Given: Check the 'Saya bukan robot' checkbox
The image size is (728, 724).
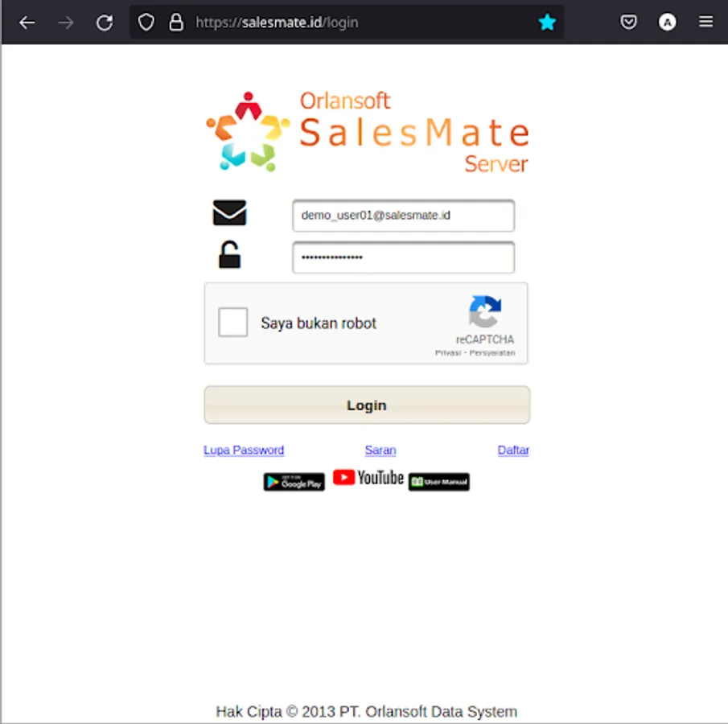Looking at the screenshot, I should click(x=233, y=322).
